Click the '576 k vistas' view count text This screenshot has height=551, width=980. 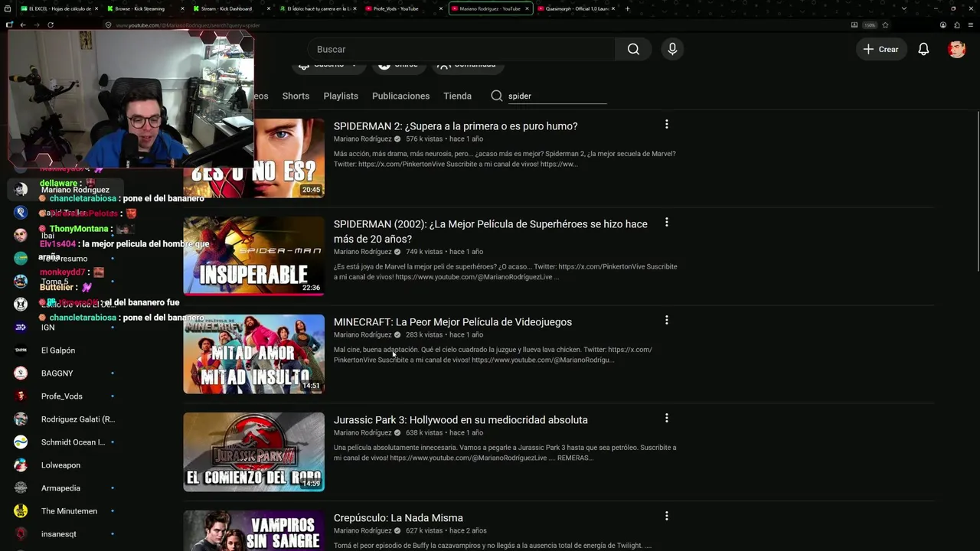click(424, 139)
